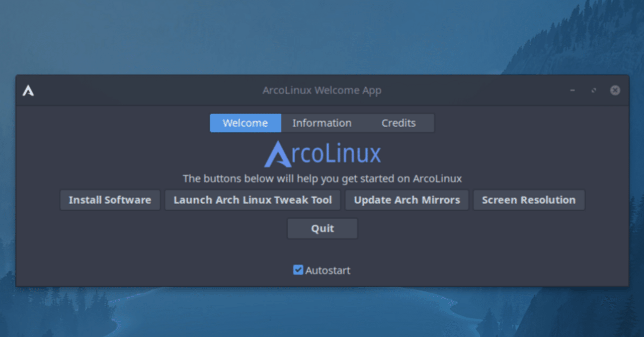
Task: Click the ArcoLinux Welcome App title text
Action: [322, 90]
